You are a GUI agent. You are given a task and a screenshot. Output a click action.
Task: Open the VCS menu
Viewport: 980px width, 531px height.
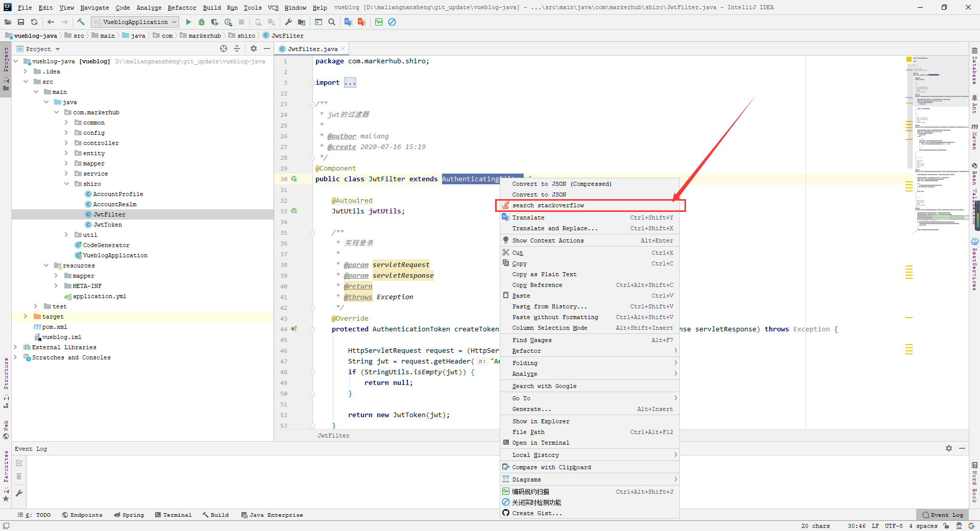(x=273, y=8)
